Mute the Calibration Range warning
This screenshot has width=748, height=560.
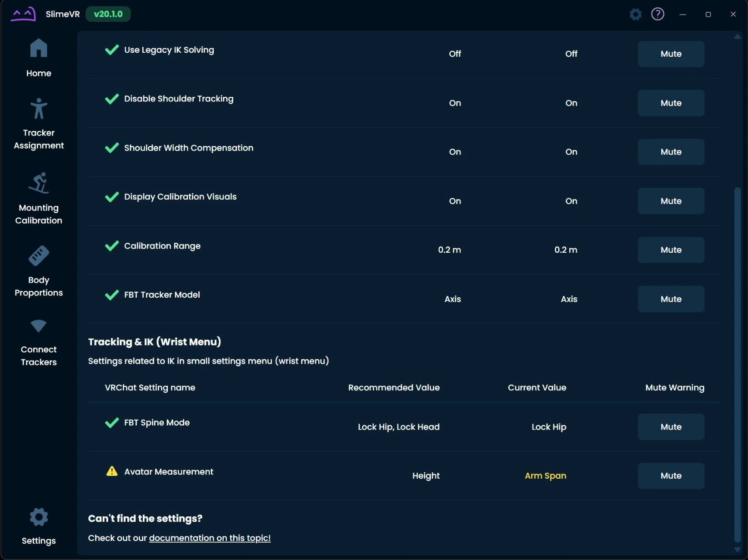coord(671,250)
